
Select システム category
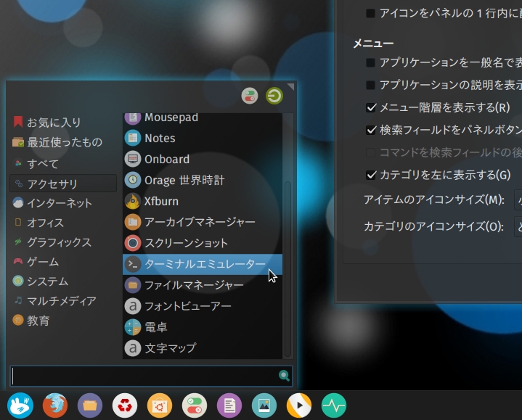[63, 281]
